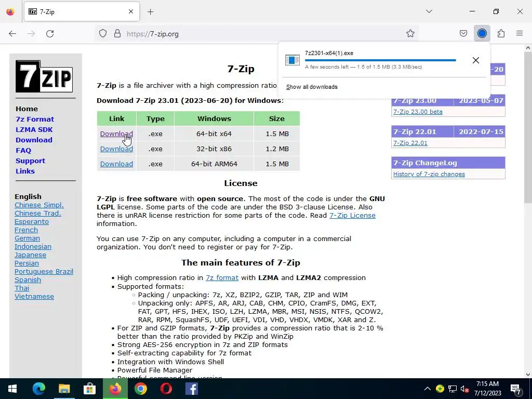The width and height of the screenshot is (532, 399).
Task: Open File Explorer from taskbar
Action: point(64,389)
